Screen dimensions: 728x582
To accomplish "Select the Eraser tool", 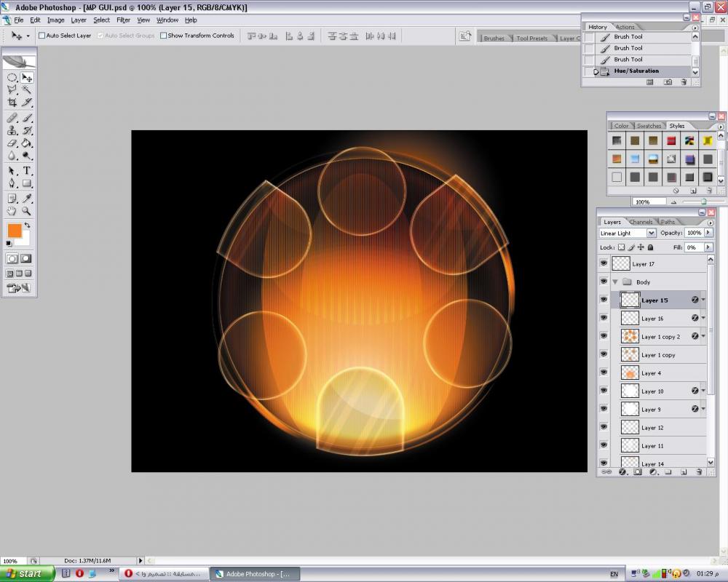I will 12,143.
